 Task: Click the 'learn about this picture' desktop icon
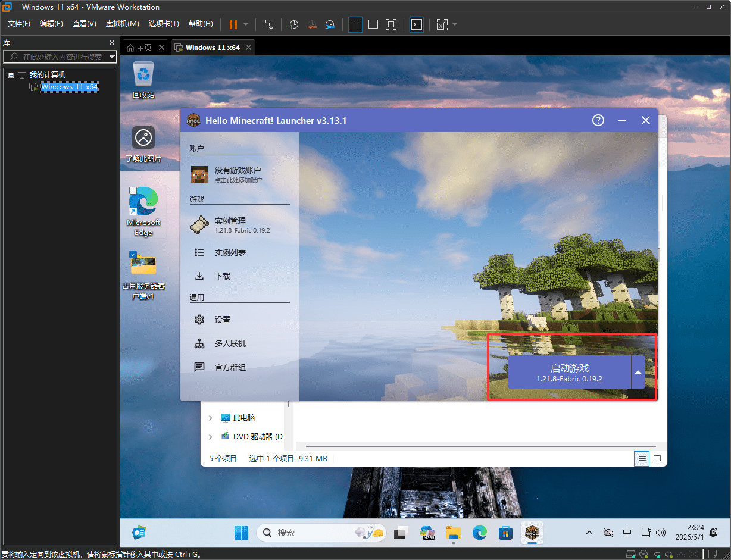coord(143,144)
